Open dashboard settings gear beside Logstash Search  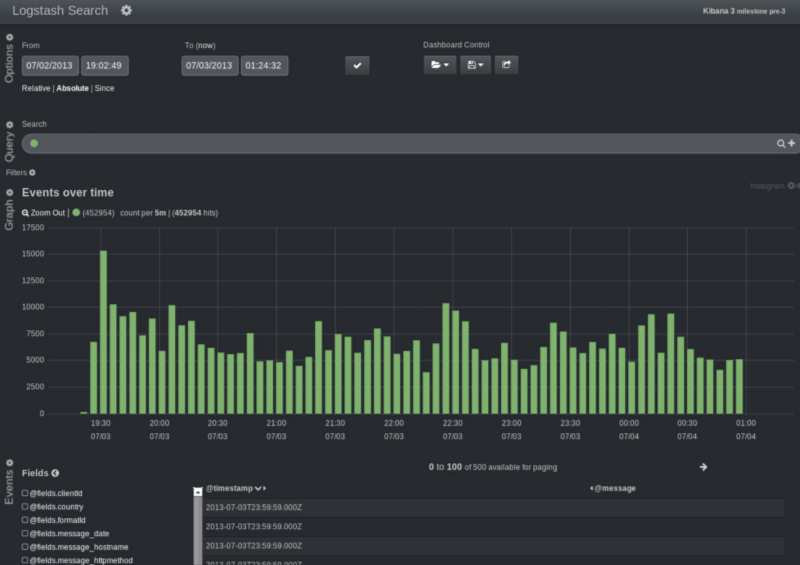pos(126,10)
